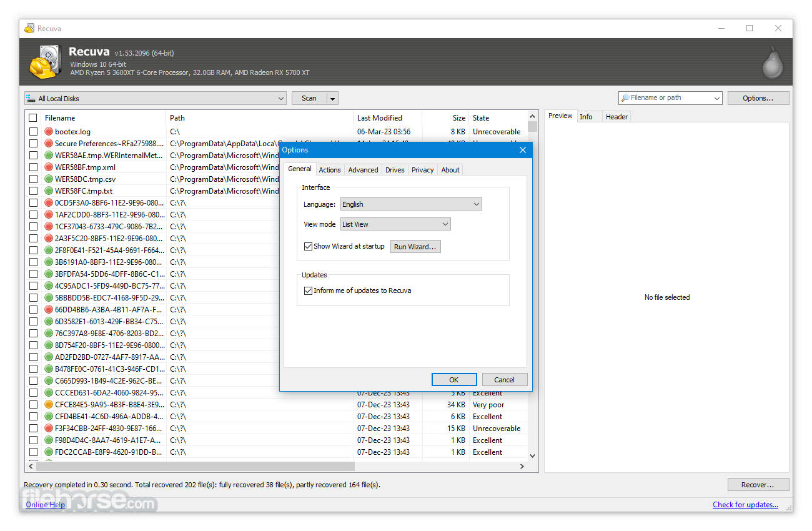The height and width of the screenshot is (531, 812).
Task: Click the green status dot for file 4C95ADC1
Action: 49,286
